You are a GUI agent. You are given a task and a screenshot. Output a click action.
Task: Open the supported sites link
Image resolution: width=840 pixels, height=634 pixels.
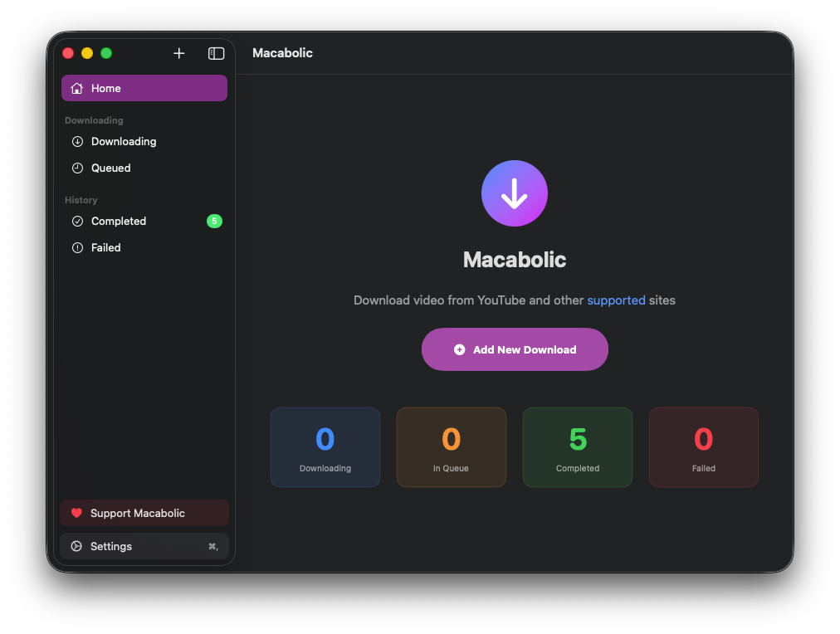point(616,300)
